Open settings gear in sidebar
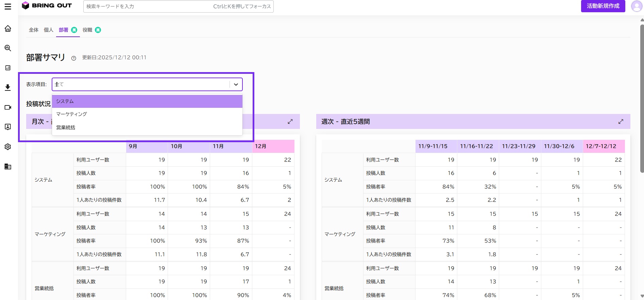 (8, 147)
